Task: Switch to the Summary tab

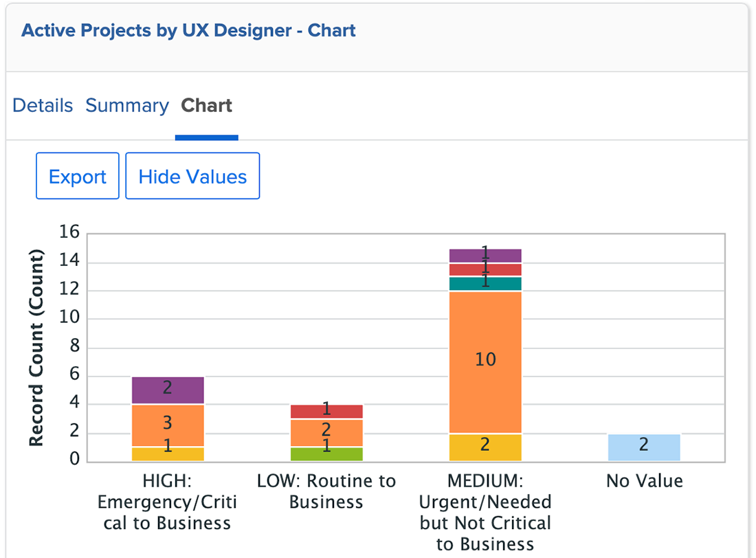Action: [x=126, y=106]
